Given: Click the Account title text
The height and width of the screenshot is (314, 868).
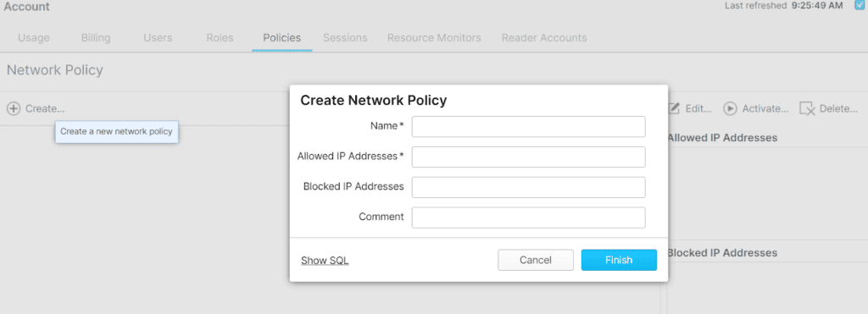Looking at the screenshot, I should pyautogui.click(x=26, y=7).
